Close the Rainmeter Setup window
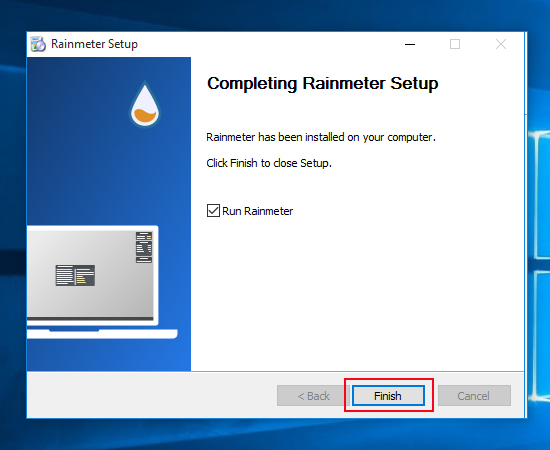Image resolution: width=550 pixels, height=450 pixels. pyautogui.click(x=501, y=44)
